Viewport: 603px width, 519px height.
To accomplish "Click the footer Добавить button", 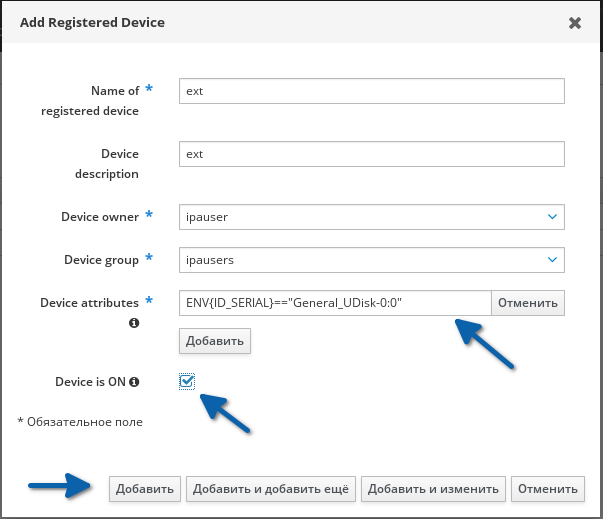I will 145,489.
